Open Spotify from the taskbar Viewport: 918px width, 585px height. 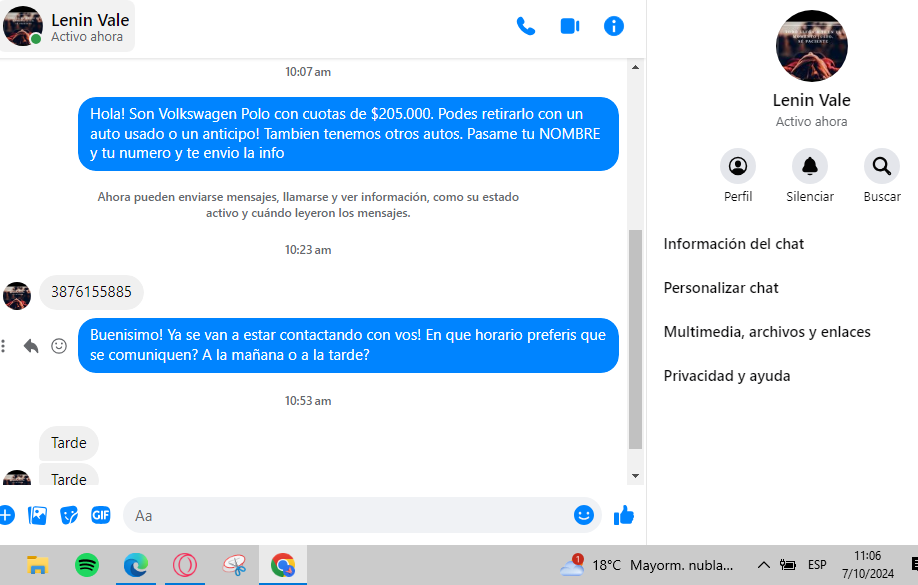pos(87,566)
